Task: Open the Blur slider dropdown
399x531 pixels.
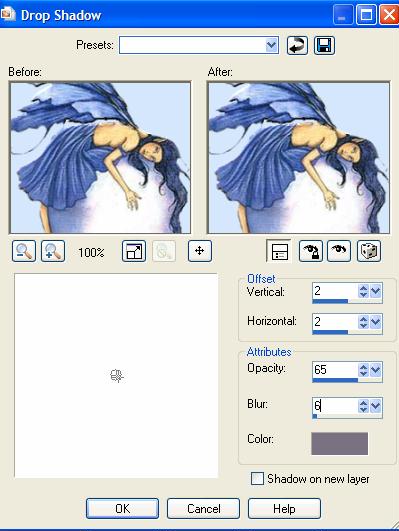Action: coord(376,406)
